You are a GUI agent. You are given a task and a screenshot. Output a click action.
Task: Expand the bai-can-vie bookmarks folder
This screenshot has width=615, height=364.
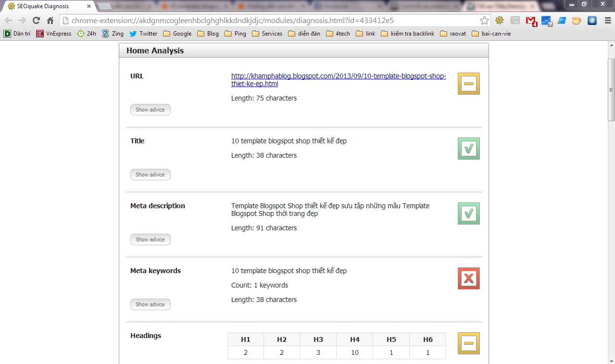pos(491,34)
